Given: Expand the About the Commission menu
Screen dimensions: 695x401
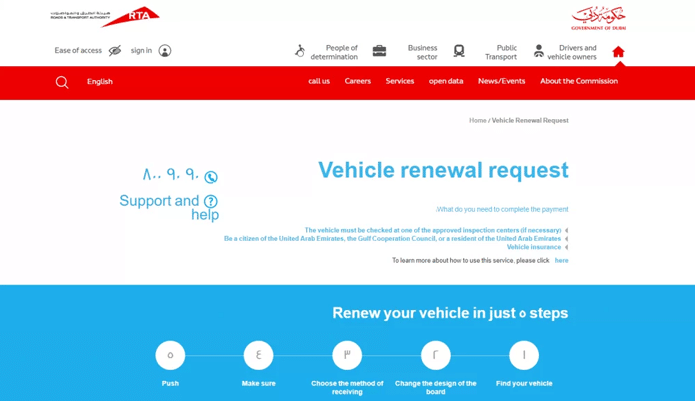Looking at the screenshot, I should pos(578,82).
